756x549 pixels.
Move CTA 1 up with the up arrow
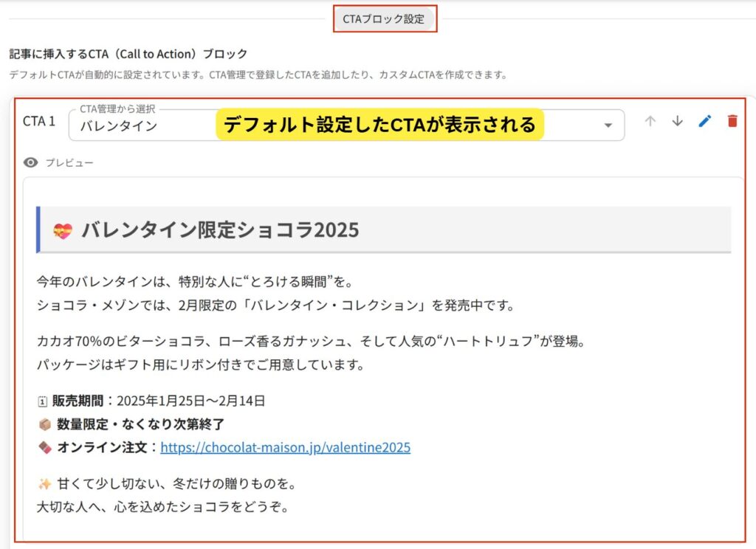(x=650, y=121)
